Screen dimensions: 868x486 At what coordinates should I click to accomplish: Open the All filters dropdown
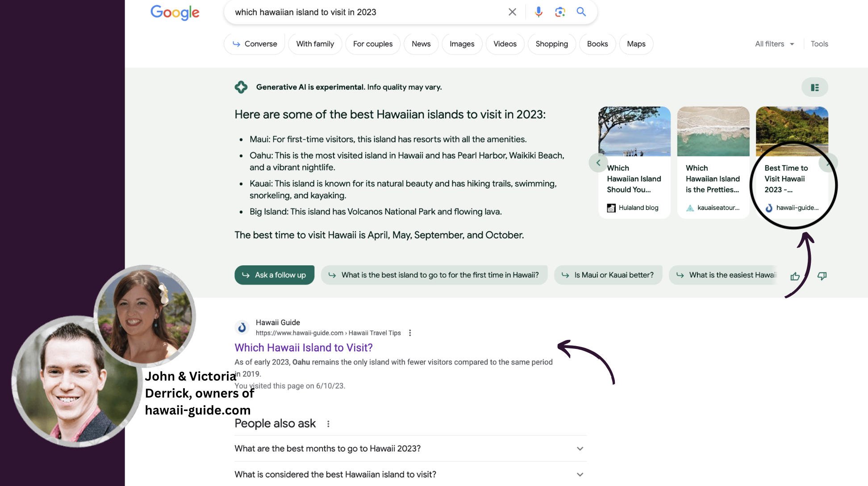click(x=774, y=44)
